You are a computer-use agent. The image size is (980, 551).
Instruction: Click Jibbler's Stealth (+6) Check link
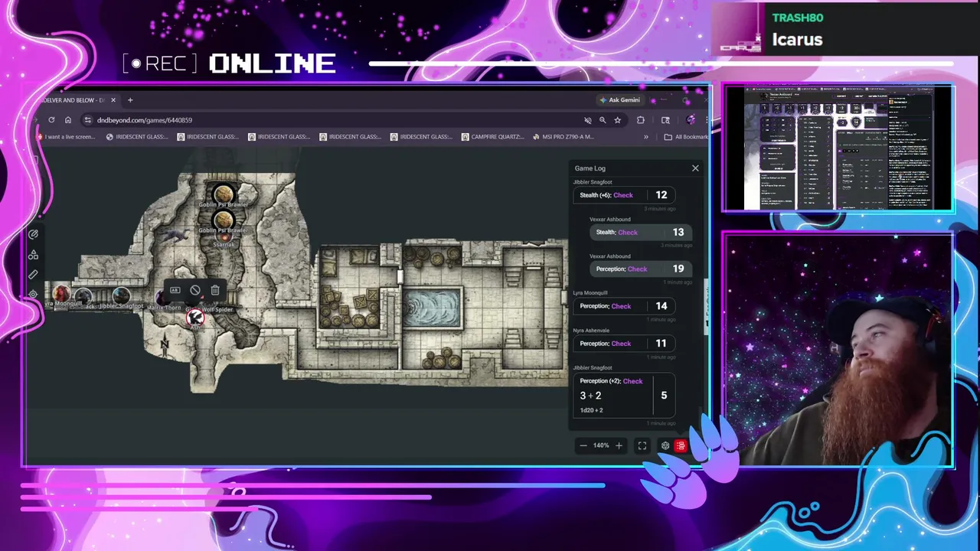pyautogui.click(x=623, y=195)
